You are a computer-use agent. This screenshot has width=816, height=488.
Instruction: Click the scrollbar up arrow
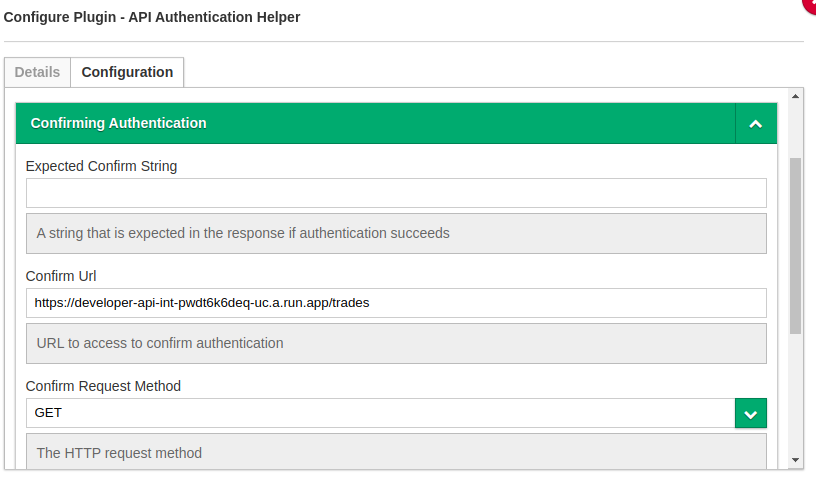click(796, 97)
